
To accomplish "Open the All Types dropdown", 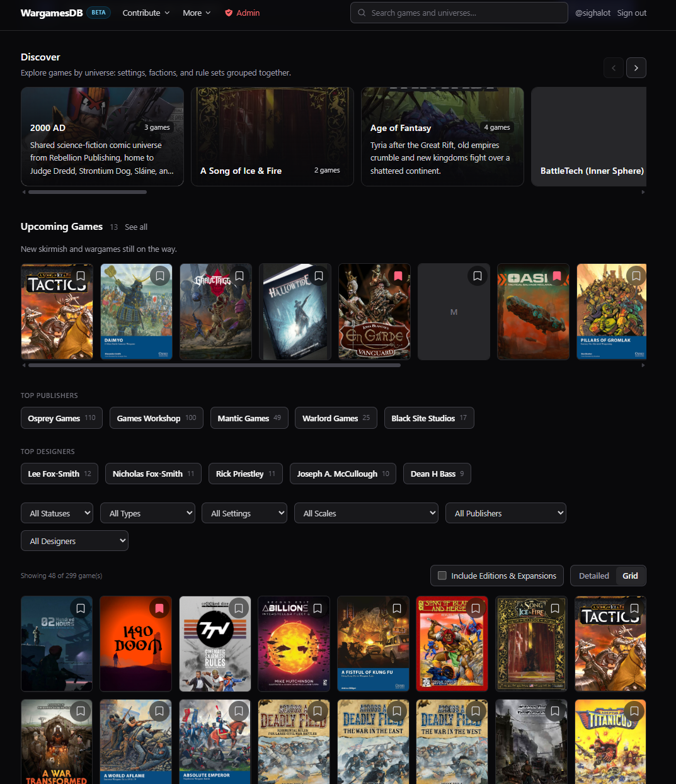I will (147, 513).
